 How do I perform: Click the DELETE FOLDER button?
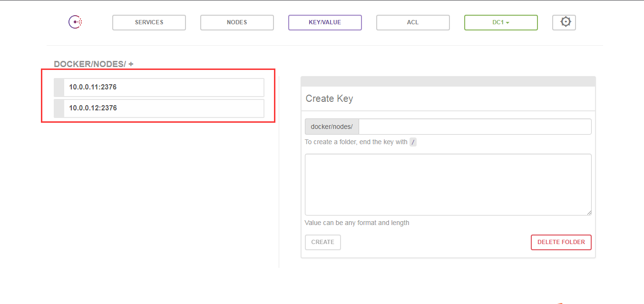pyautogui.click(x=561, y=242)
